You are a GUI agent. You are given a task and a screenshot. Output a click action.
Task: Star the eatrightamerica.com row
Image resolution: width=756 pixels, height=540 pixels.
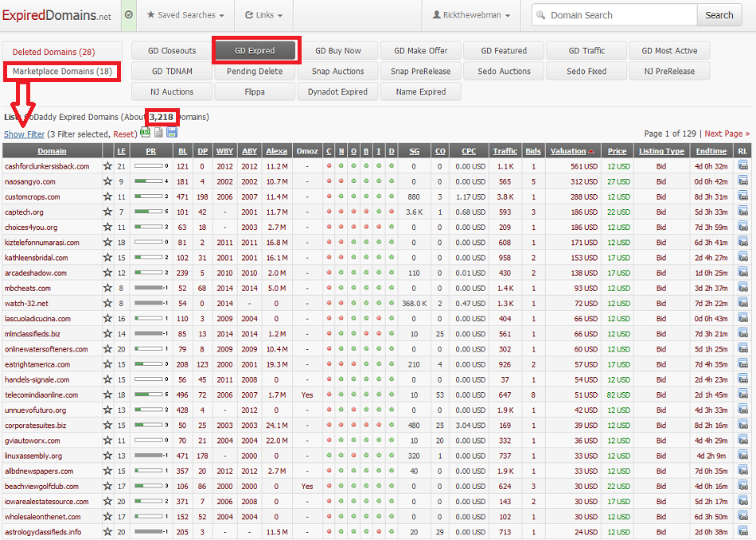[x=107, y=364]
